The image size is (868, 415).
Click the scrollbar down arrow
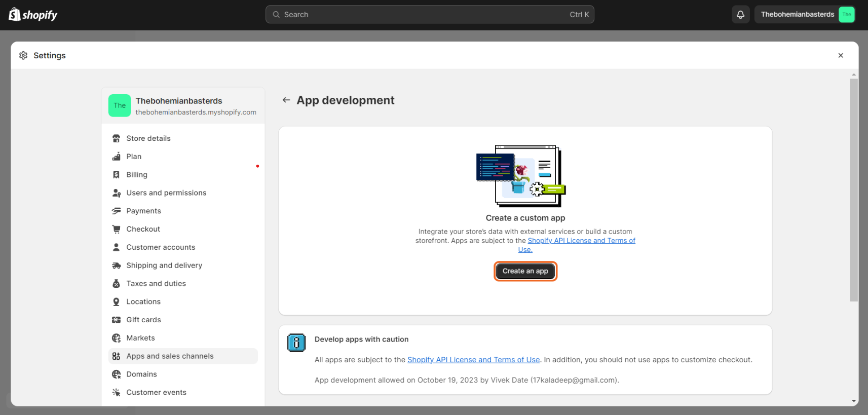(x=854, y=401)
